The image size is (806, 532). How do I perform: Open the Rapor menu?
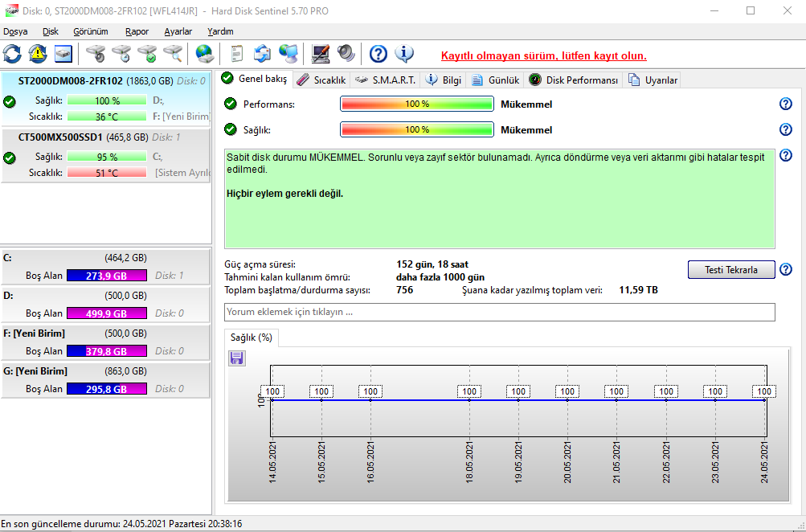(x=137, y=31)
